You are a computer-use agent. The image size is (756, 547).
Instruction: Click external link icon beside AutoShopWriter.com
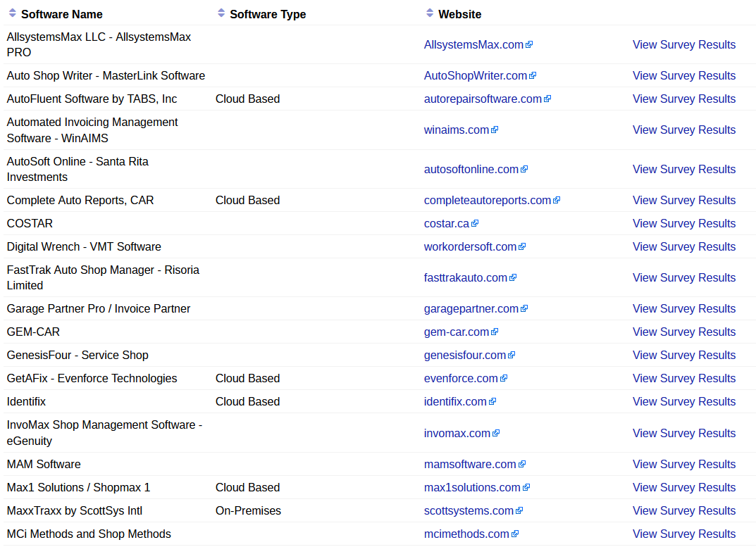pyautogui.click(x=533, y=75)
